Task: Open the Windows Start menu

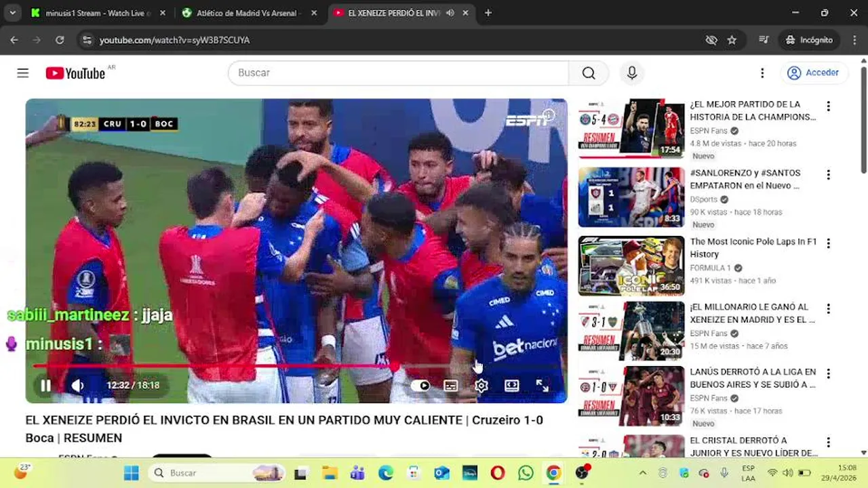Action: point(132,473)
